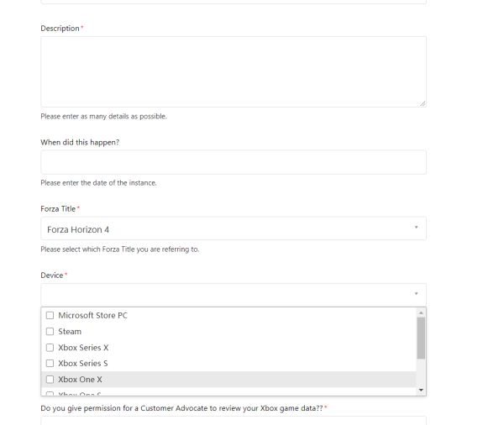504x425 pixels.
Task: Tick the Microsoft Store PC checkbox
Action: click(50, 316)
